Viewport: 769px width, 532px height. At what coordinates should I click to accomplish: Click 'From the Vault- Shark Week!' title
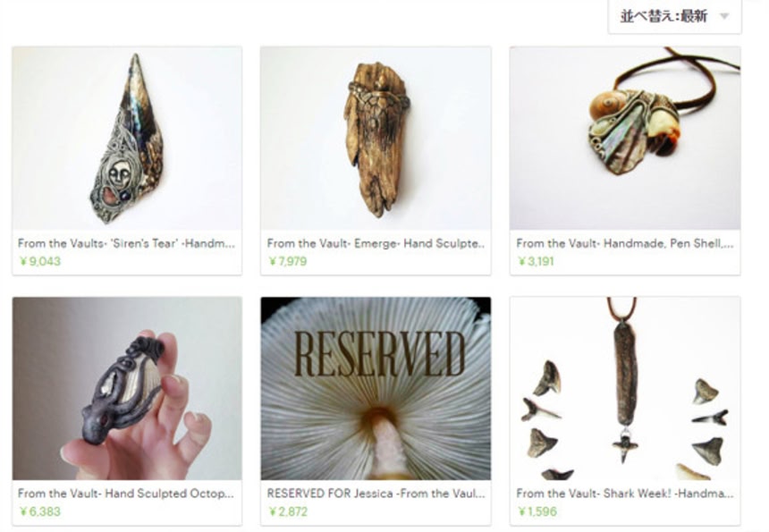625,494
